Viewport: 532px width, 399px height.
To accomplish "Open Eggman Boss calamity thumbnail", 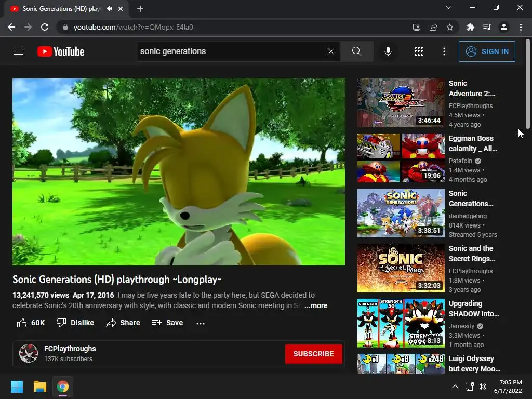I will (x=401, y=158).
